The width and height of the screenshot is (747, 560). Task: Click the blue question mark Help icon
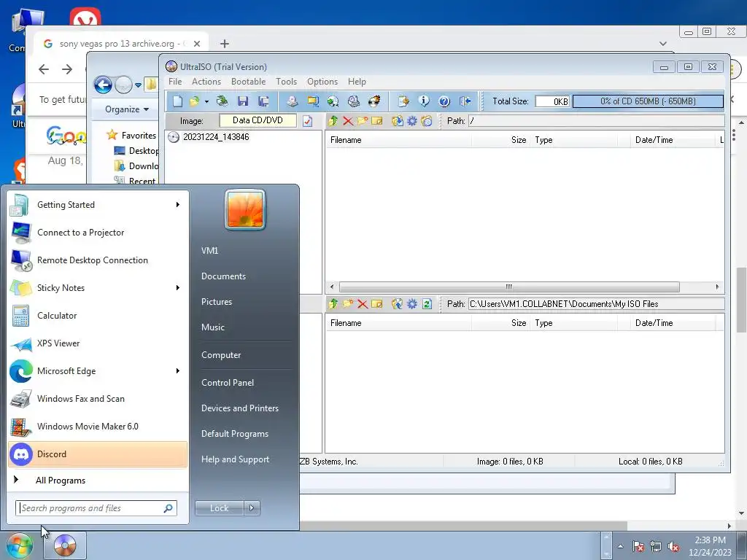(444, 101)
